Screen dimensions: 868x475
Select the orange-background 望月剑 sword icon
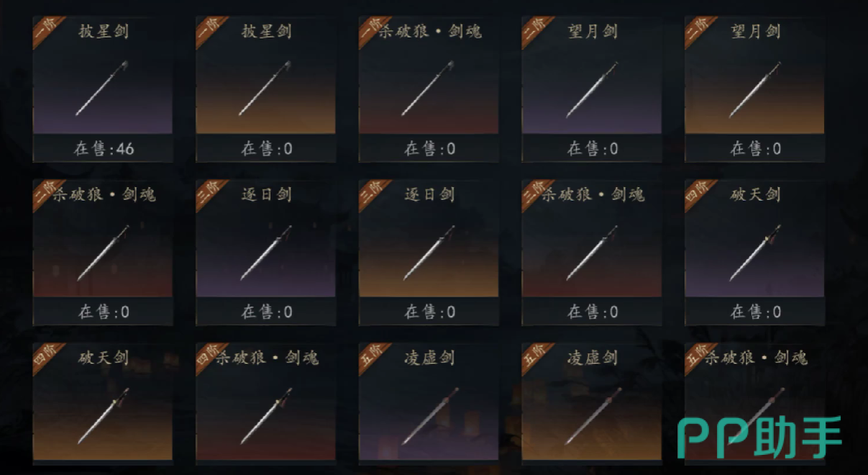coord(755,89)
